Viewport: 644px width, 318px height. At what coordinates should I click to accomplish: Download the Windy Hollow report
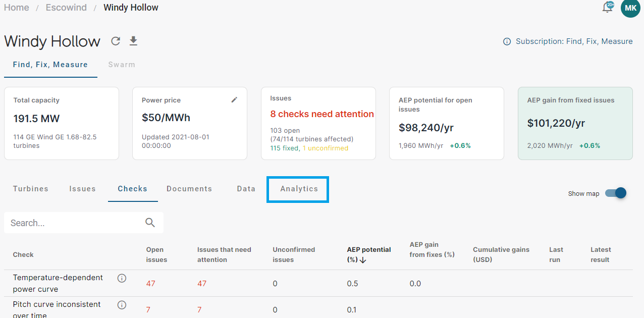pyautogui.click(x=133, y=41)
